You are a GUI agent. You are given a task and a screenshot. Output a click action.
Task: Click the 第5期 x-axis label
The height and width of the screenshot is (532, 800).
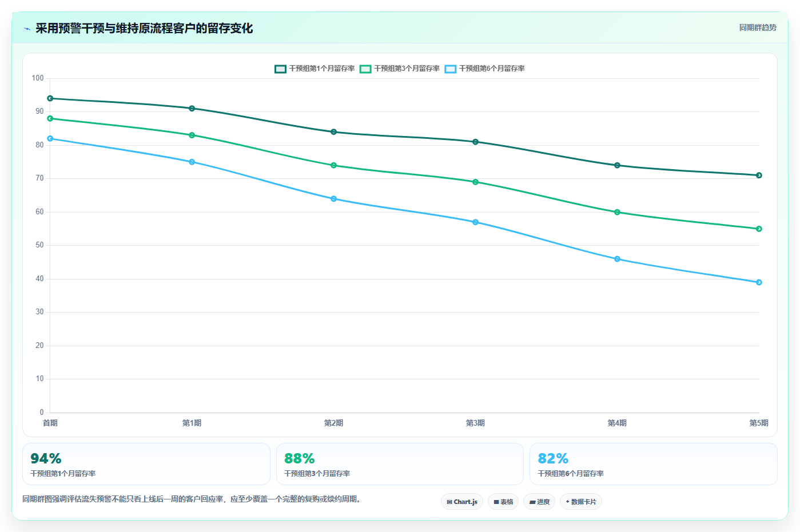point(759,423)
